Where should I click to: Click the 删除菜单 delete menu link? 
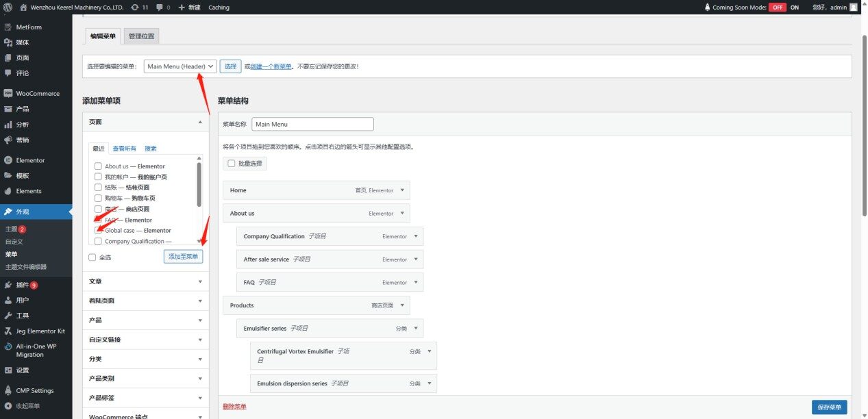pyautogui.click(x=234, y=407)
